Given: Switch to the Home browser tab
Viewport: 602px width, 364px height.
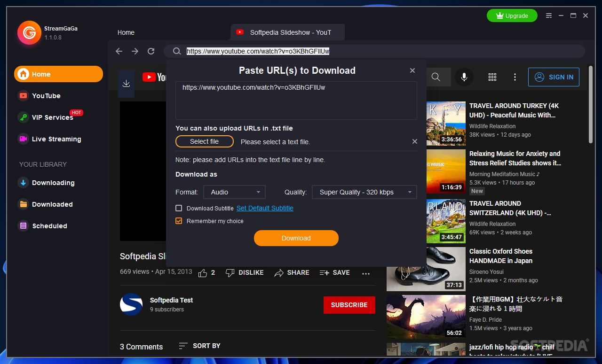Looking at the screenshot, I should click(x=126, y=32).
